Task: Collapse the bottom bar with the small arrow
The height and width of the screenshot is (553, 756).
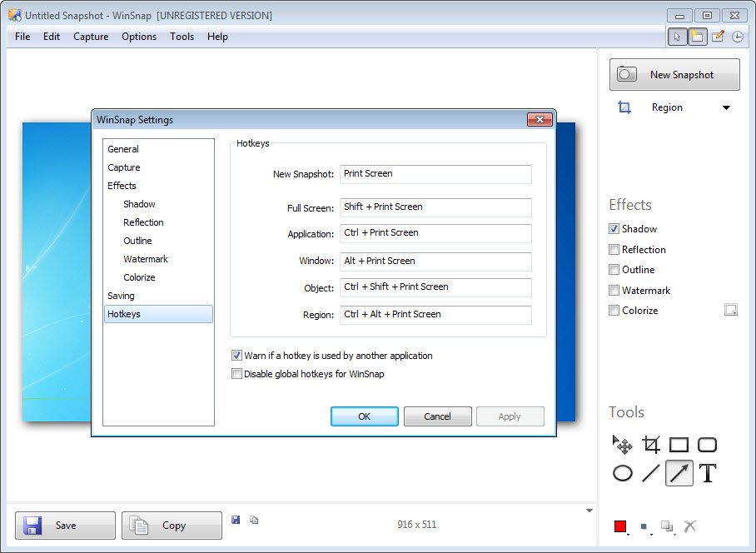Action: click(x=589, y=511)
